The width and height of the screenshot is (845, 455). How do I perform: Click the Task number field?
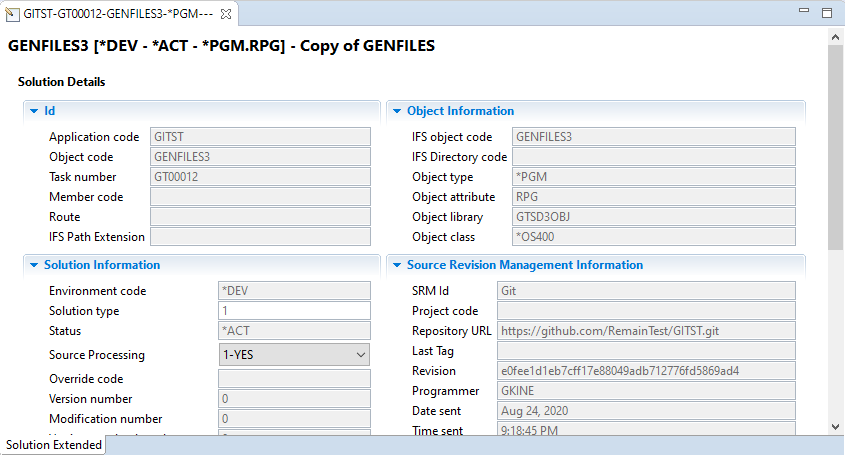point(260,177)
